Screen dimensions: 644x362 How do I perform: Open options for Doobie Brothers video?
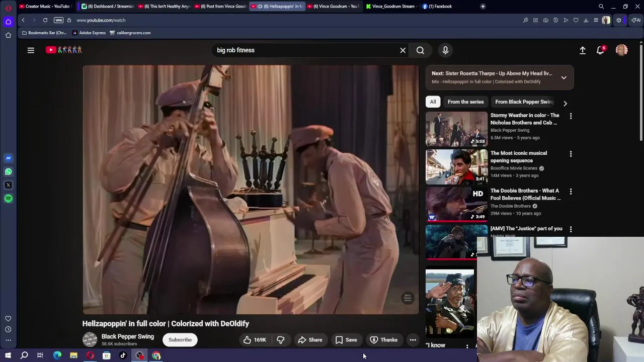tap(571, 192)
